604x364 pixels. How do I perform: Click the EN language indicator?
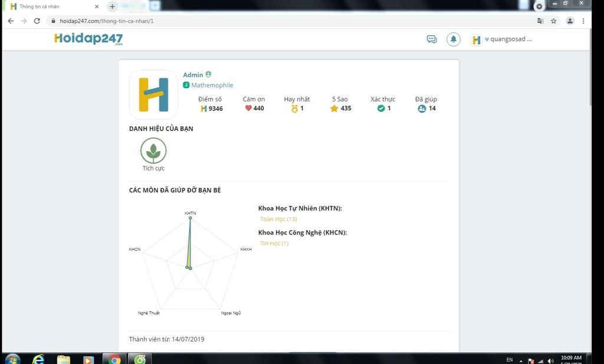510,360
